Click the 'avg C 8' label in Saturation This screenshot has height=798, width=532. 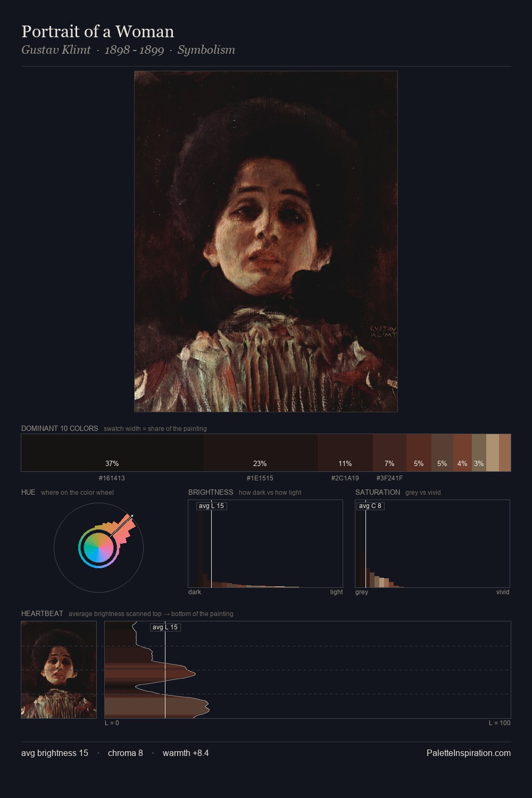pyautogui.click(x=370, y=506)
